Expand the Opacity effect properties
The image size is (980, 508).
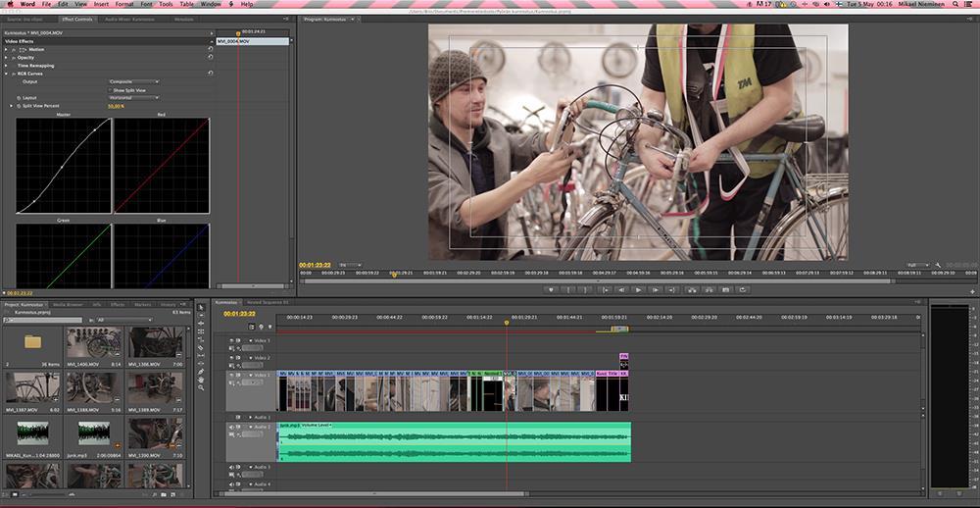[x=6, y=58]
